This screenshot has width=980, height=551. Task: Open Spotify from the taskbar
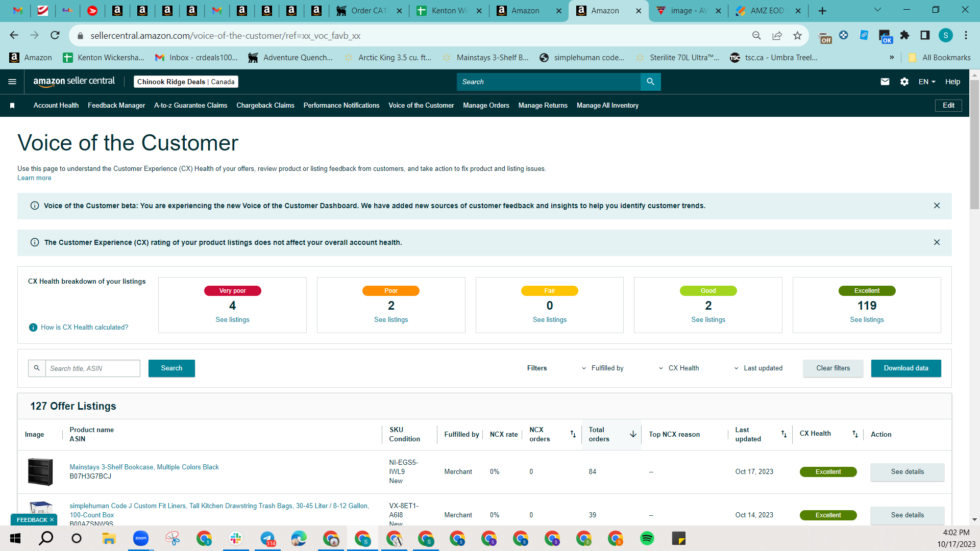[x=647, y=538]
